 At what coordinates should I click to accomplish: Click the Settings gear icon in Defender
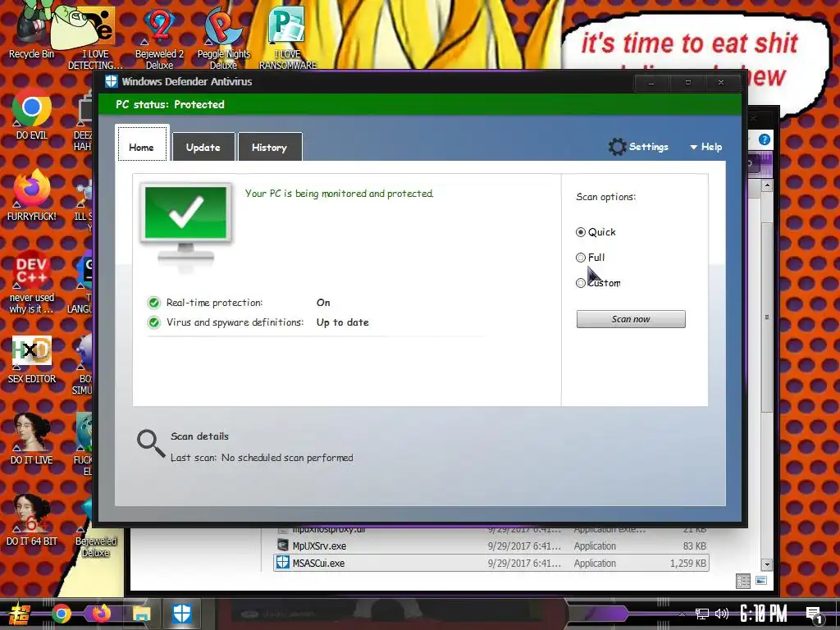coord(618,147)
